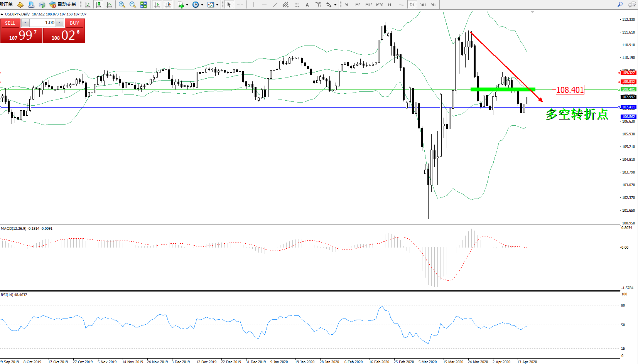Expand the indicators list dropdown arrow
This screenshot has height=364, width=638.
(187, 5)
